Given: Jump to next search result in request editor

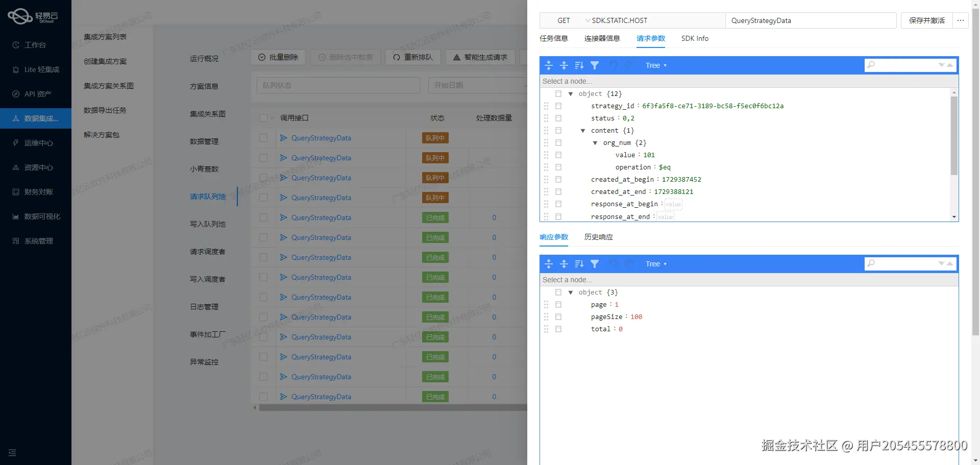Looking at the screenshot, I should pyautogui.click(x=942, y=65).
